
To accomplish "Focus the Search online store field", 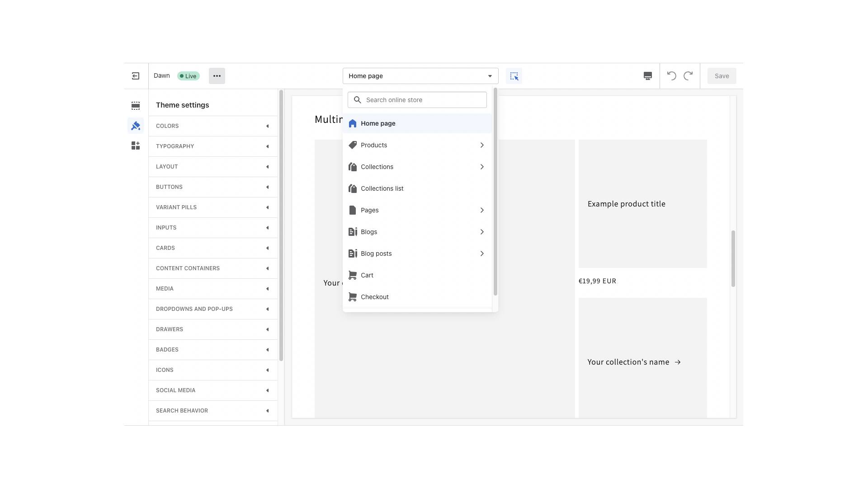I will pyautogui.click(x=417, y=100).
